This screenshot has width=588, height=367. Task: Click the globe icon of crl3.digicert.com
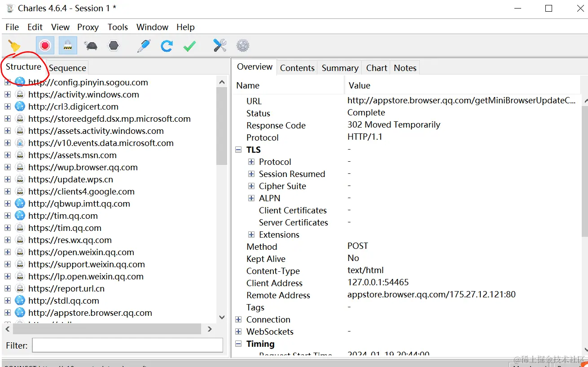[x=20, y=106]
